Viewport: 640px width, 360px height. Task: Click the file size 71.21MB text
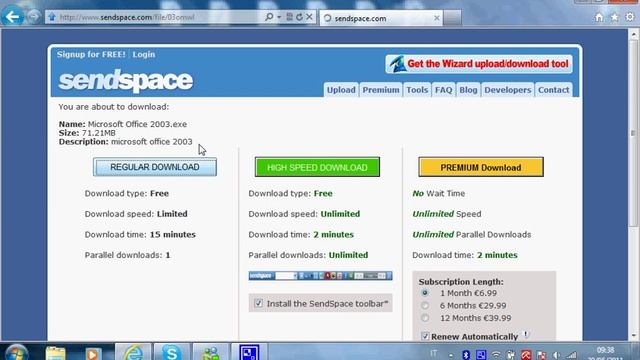(98, 133)
